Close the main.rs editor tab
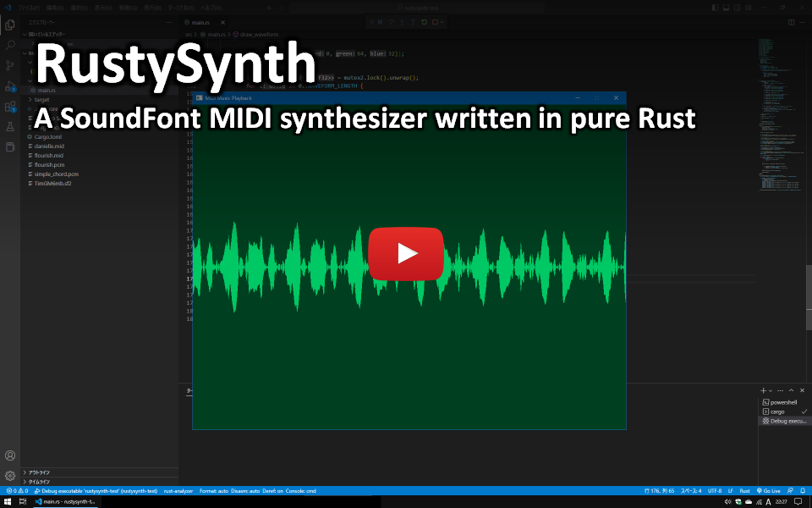Viewport: 812px width, 508px height. tap(222, 22)
